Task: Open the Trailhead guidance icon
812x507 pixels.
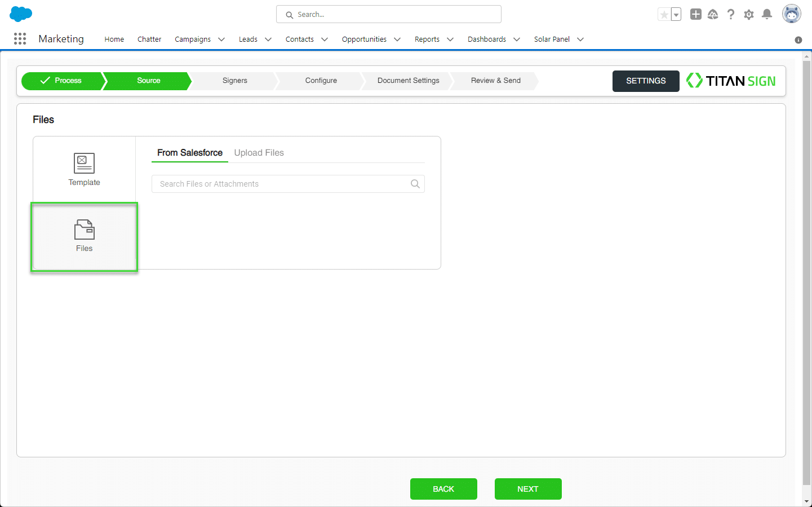Action: (713, 14)
